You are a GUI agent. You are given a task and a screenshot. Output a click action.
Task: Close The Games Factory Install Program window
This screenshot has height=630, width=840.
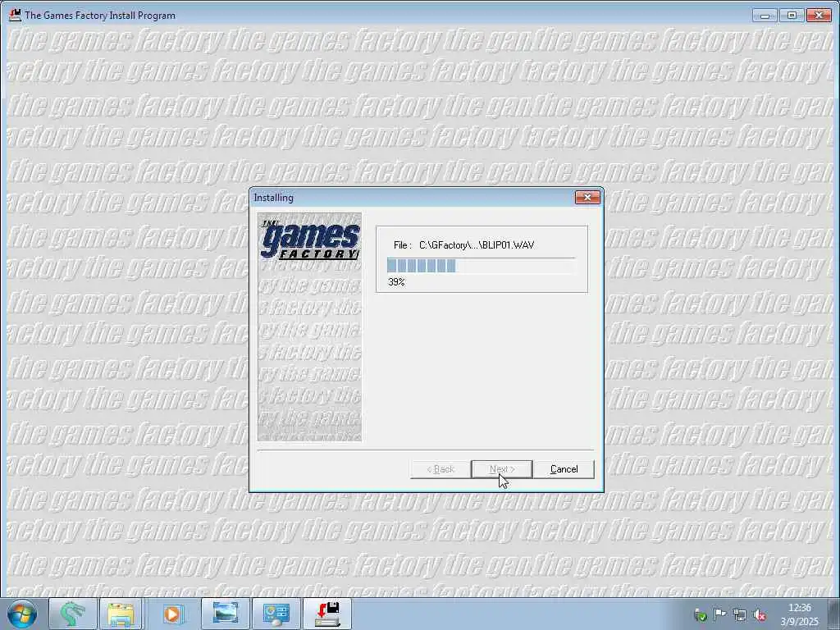[819, 16]
